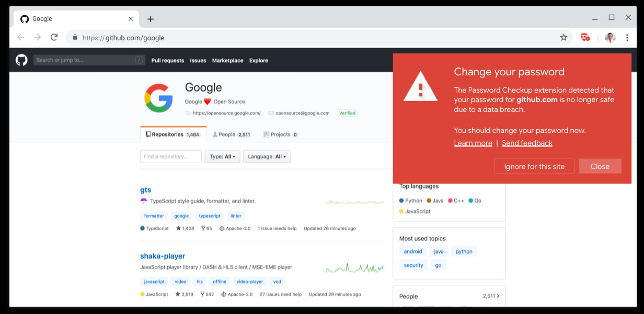This screenshot has height=314, width=644.
Task: Select the formatter topic tag
Action: [154, 216]
